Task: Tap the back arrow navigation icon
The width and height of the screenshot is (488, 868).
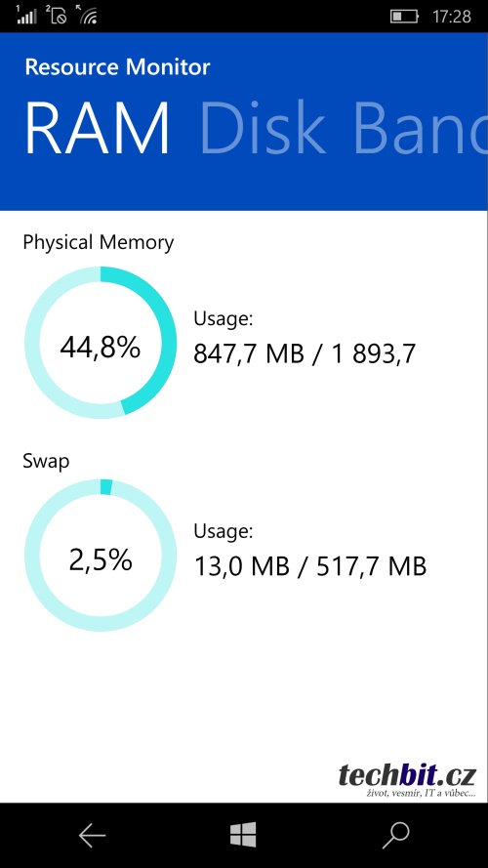Action: pyautogui.click(x=92, y=835)
